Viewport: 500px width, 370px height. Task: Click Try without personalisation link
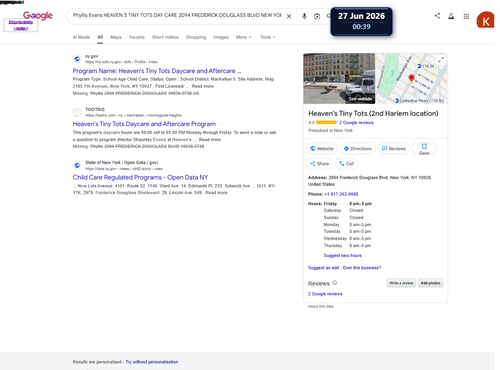pyautogui.click(x=152, y=362)
